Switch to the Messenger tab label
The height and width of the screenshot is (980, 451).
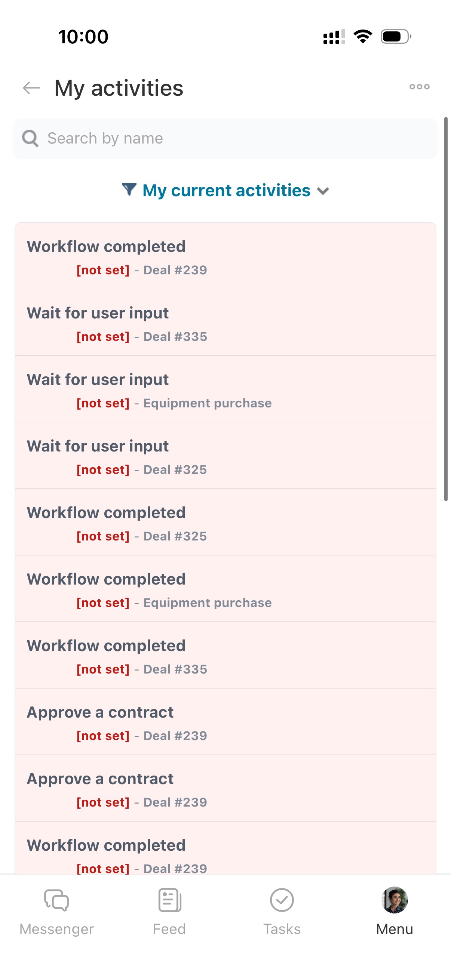56,929
